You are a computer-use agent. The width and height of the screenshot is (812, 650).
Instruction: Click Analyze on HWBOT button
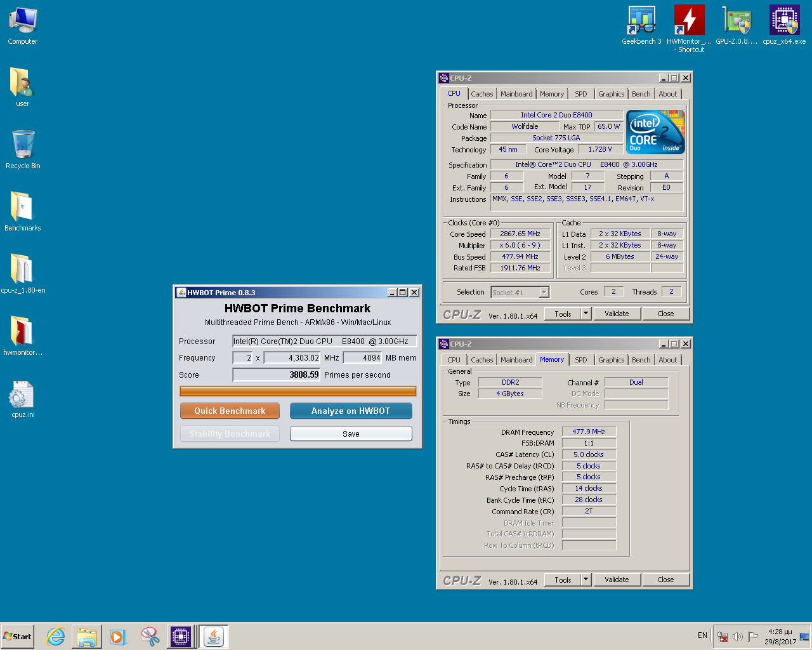click(351, 411)
